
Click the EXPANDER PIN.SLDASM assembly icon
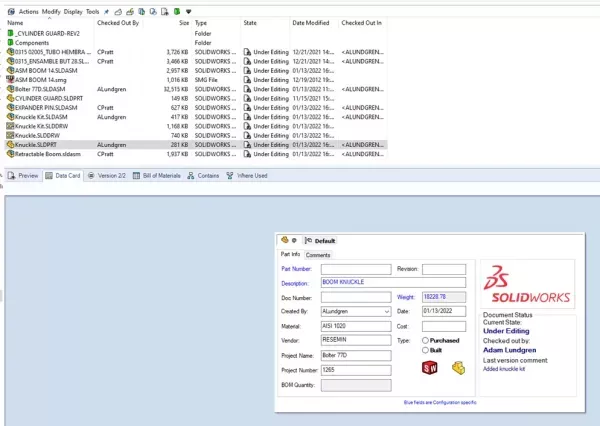coord(11,107)
